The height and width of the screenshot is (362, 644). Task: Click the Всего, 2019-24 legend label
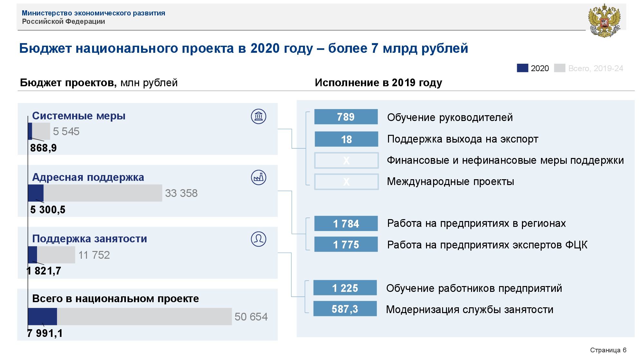click(x=596, y=68)
